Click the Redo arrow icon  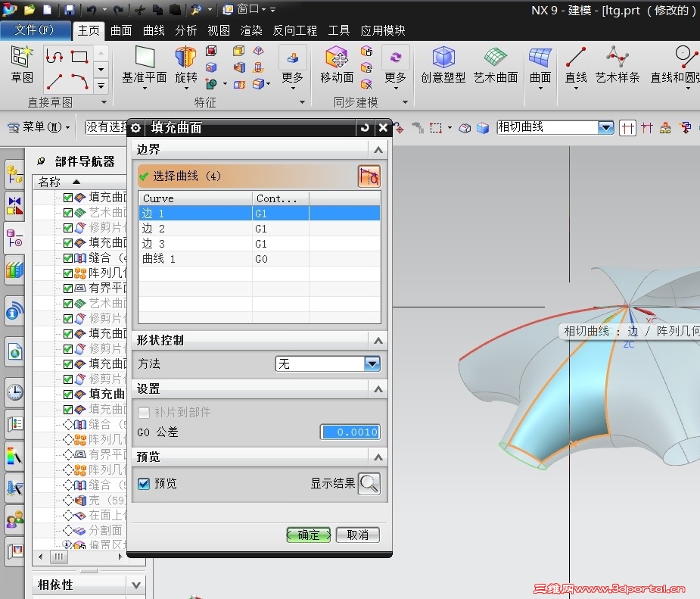pos(118,9)
